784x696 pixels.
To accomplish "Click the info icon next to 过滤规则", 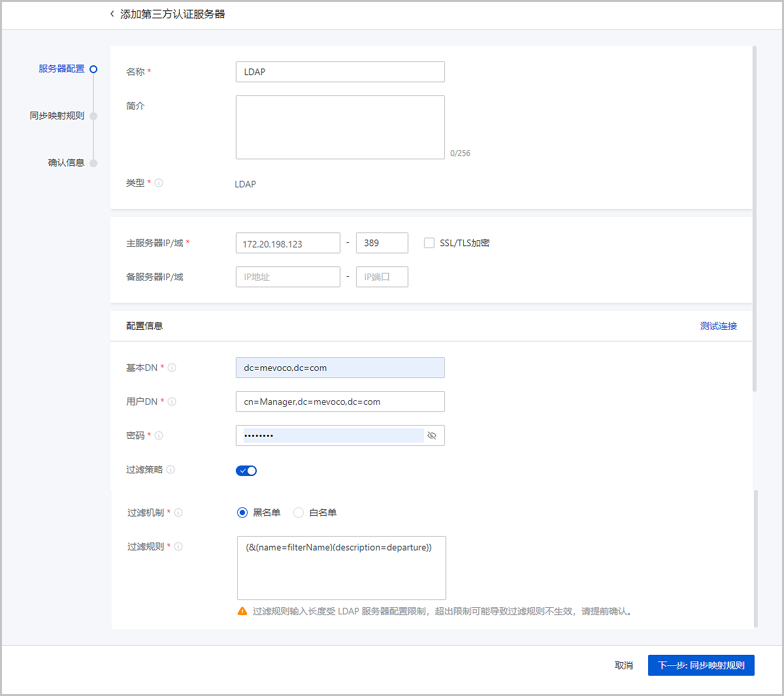I will pyautogui.click(x=178, y=546).
